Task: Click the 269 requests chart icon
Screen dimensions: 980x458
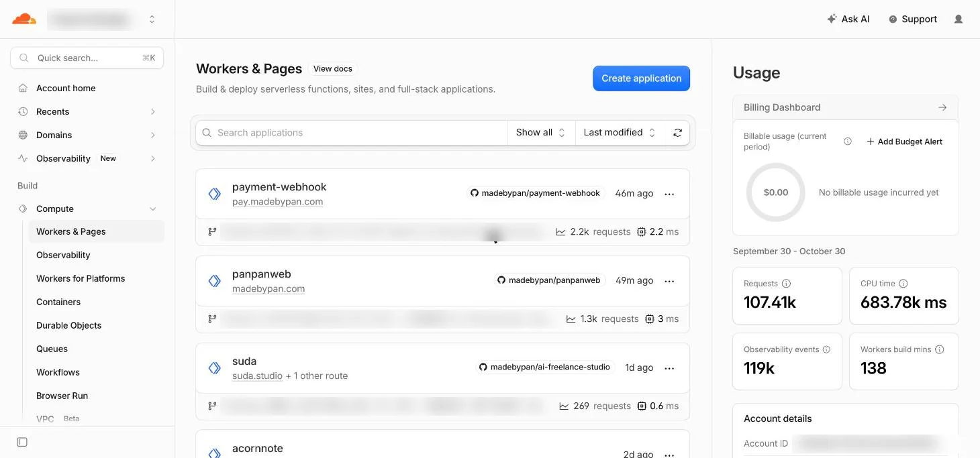Action: click(565, 406)
